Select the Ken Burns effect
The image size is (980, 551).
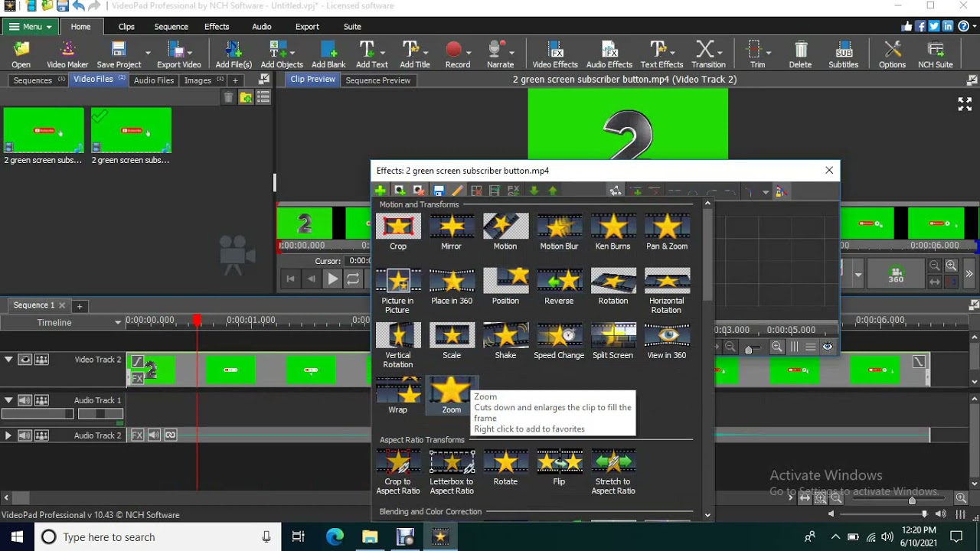pos(612,232)
